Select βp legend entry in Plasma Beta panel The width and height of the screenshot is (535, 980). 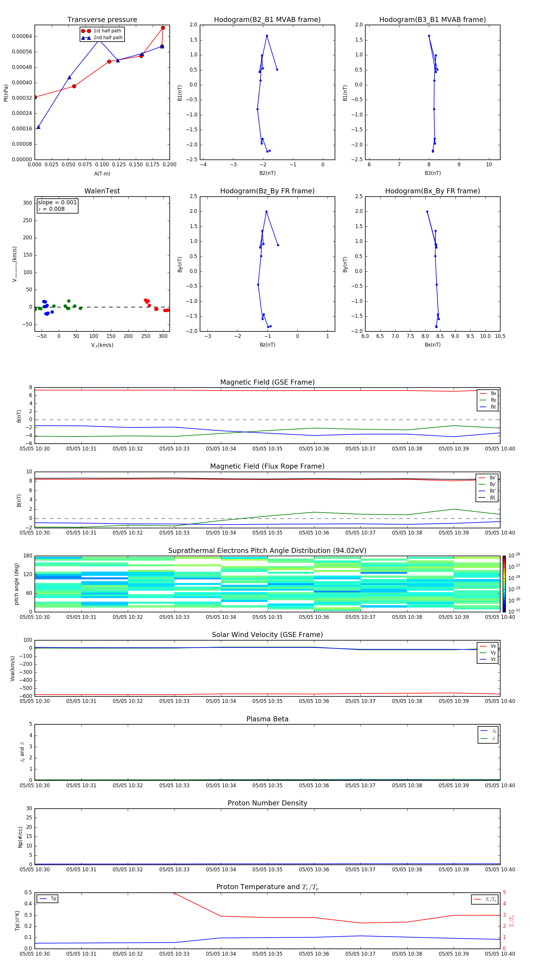[488, 731]
